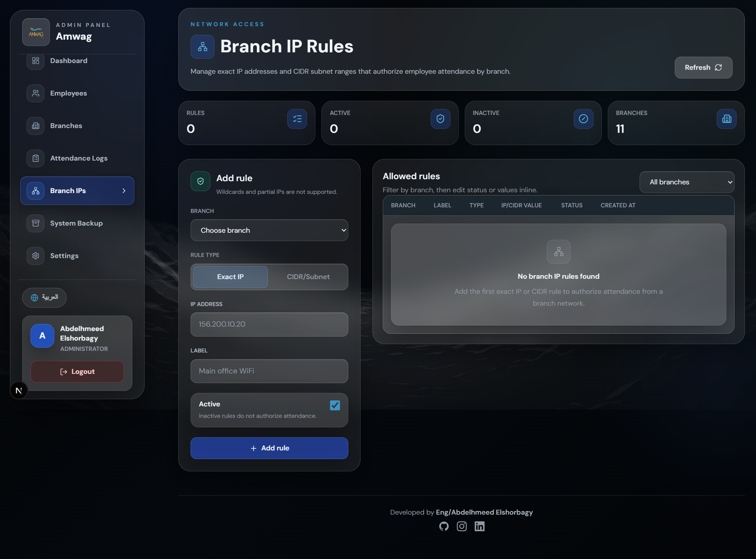Viewport: 756px width, 559px height.
Task: Open the Choose branch dropdown
Action: tap(269, 230)
